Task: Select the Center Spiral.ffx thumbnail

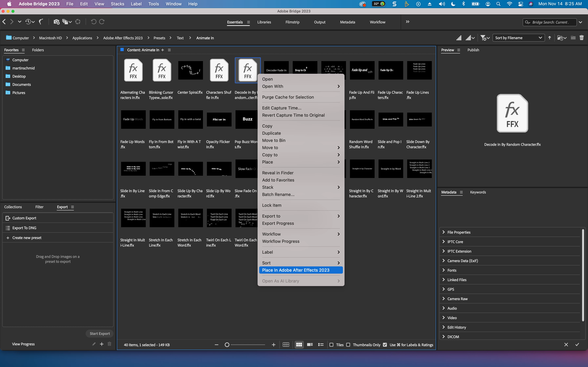Action: (x=190, y=70)
